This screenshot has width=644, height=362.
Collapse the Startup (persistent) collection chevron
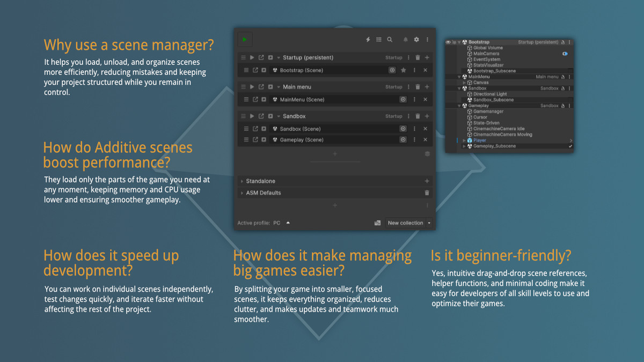tap(278, 57)
